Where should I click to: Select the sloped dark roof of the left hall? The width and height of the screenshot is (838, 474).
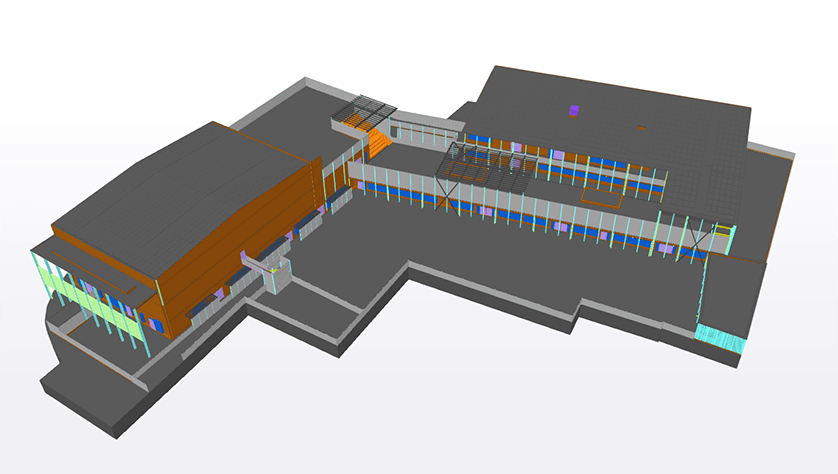pos(182,200)
